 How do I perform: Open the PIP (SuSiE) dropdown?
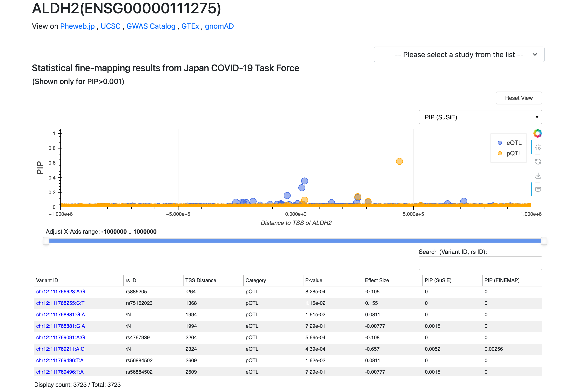pos(480,117)
